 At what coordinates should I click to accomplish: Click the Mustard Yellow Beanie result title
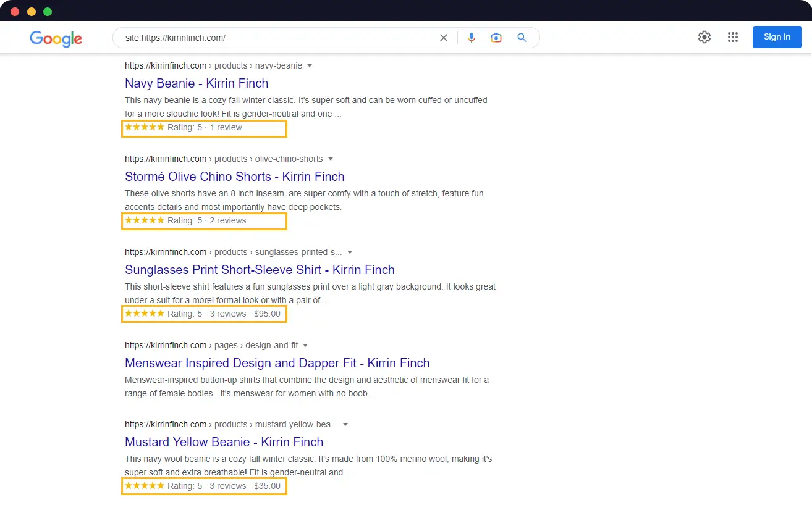tap(224, 442)
